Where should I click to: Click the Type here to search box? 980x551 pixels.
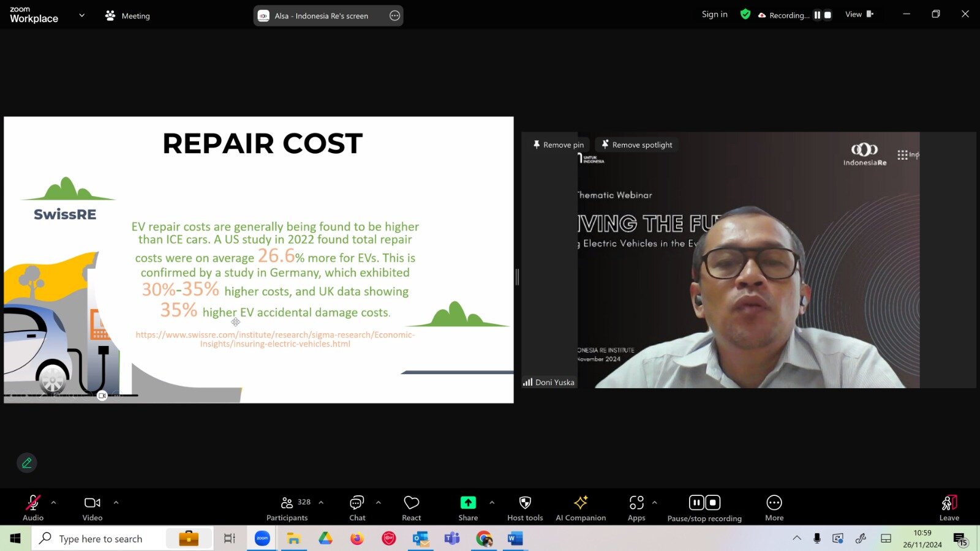pos(123,539)
